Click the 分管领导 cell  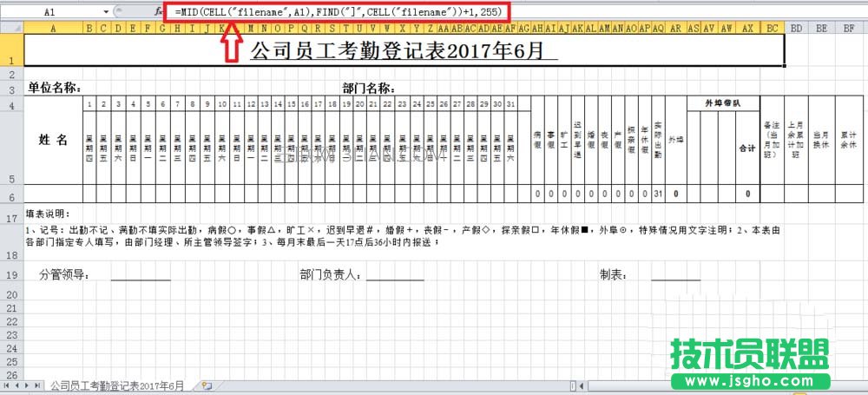(x=65, y=274)
